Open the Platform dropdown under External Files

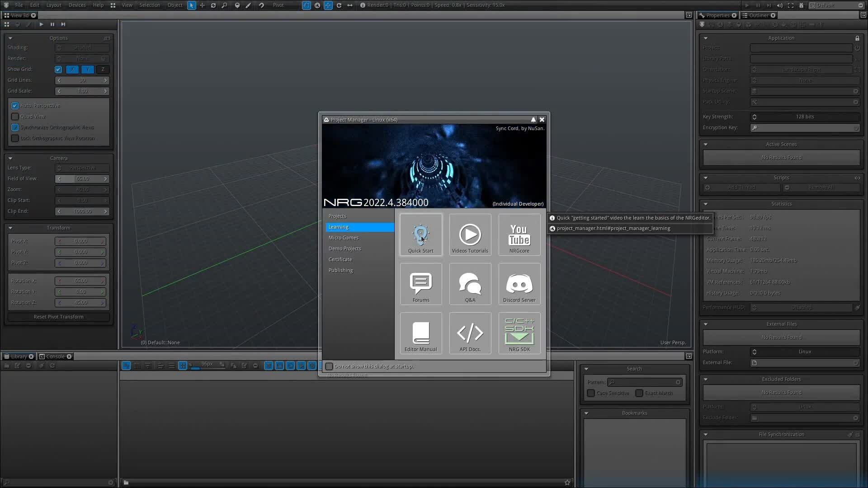804,352
